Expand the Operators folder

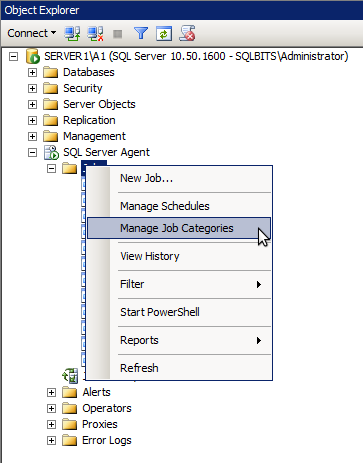coord(51,409)
